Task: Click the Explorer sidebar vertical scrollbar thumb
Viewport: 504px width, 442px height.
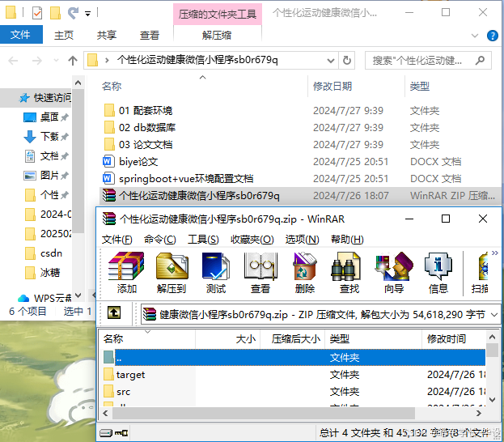Action: point(78,161)
